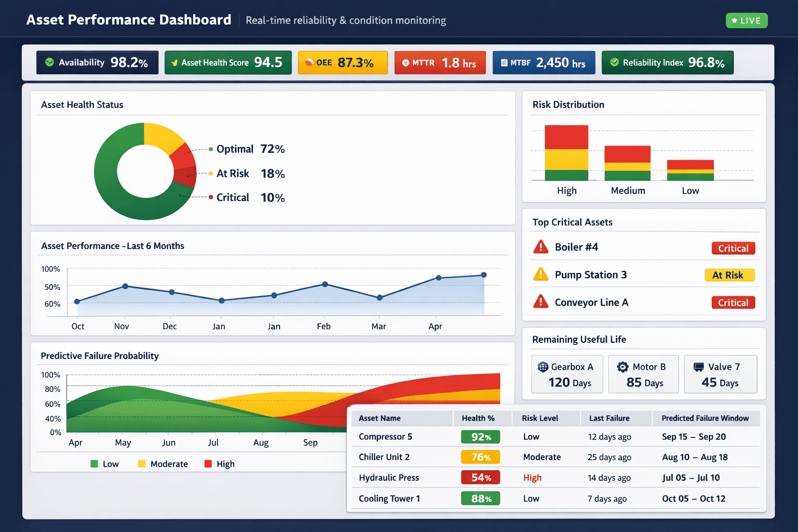Click the Nov data point on performance chart
The image size is (798, 532).
coord(125,286)
